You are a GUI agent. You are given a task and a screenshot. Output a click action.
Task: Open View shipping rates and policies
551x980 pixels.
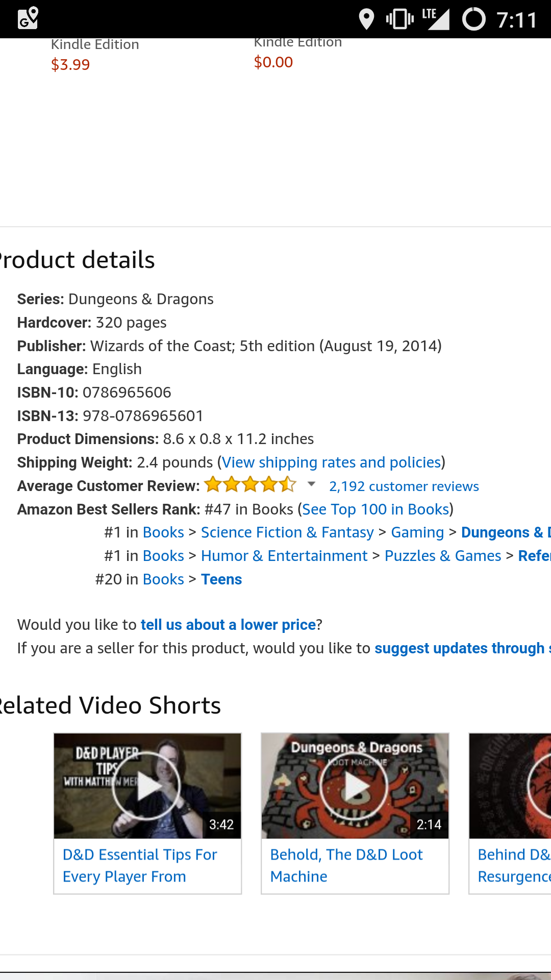[x=332, y=462]
